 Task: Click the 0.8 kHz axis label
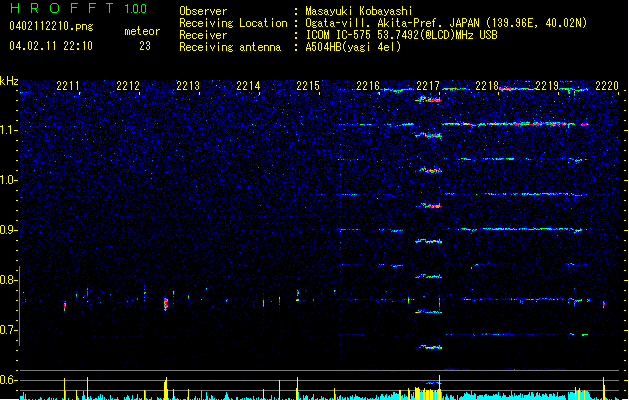coord(9,280)
